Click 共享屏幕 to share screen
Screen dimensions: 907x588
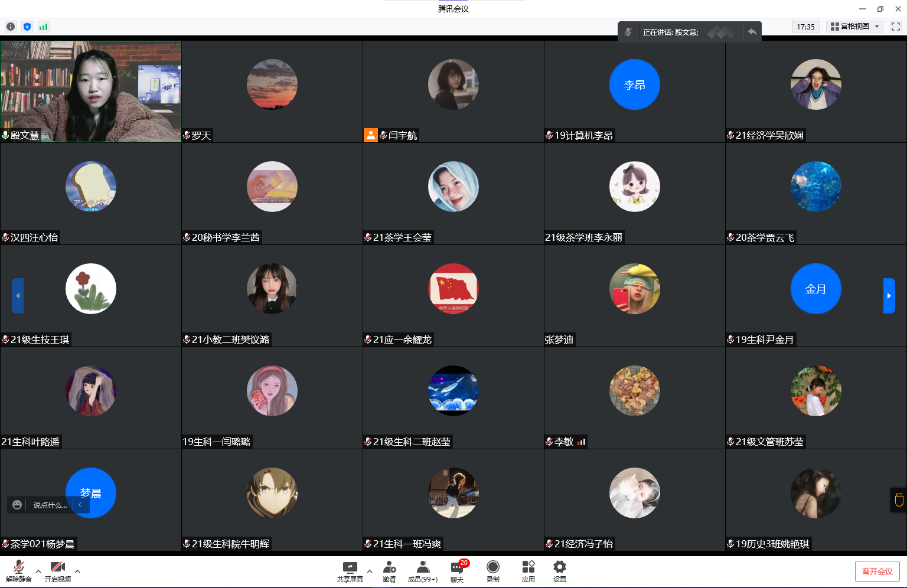click(x=350, y=571)
